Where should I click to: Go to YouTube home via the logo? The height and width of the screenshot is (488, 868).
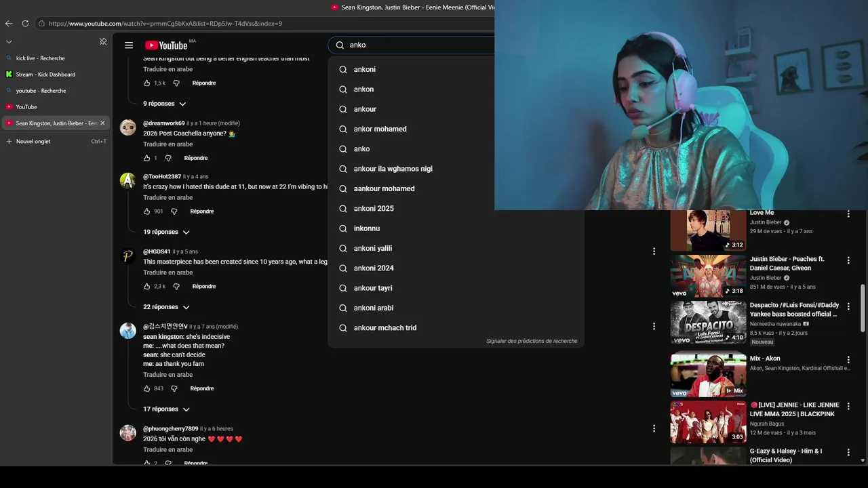(x=166, y=45)
